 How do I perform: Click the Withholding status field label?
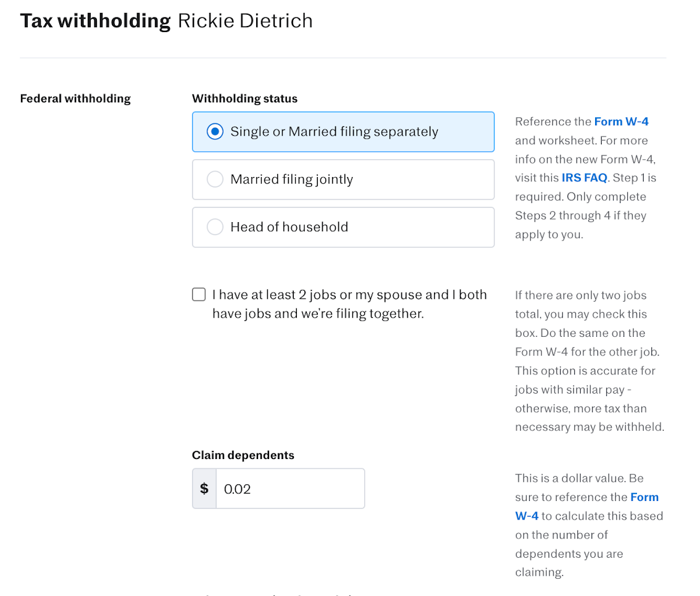[x=244, y=99]
